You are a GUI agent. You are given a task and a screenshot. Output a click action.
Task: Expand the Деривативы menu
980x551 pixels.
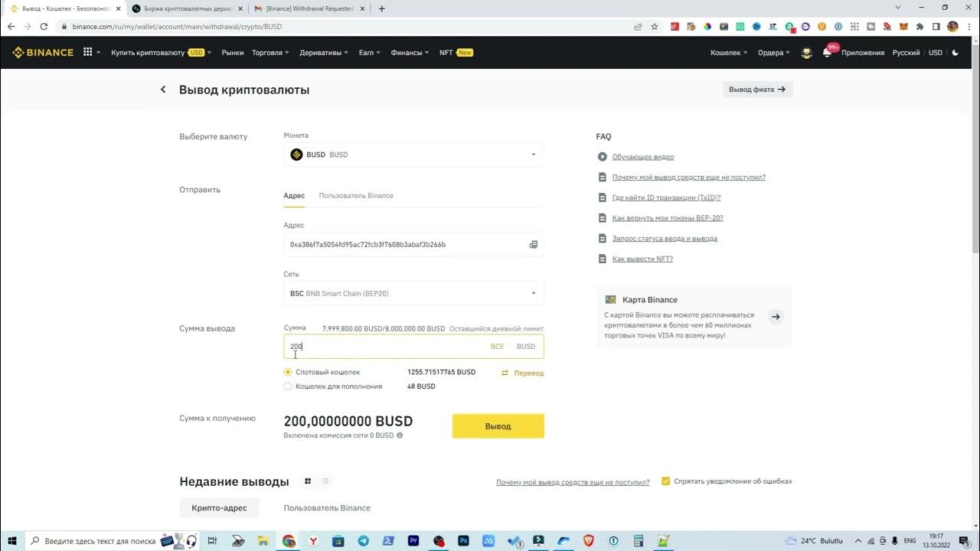324,53
